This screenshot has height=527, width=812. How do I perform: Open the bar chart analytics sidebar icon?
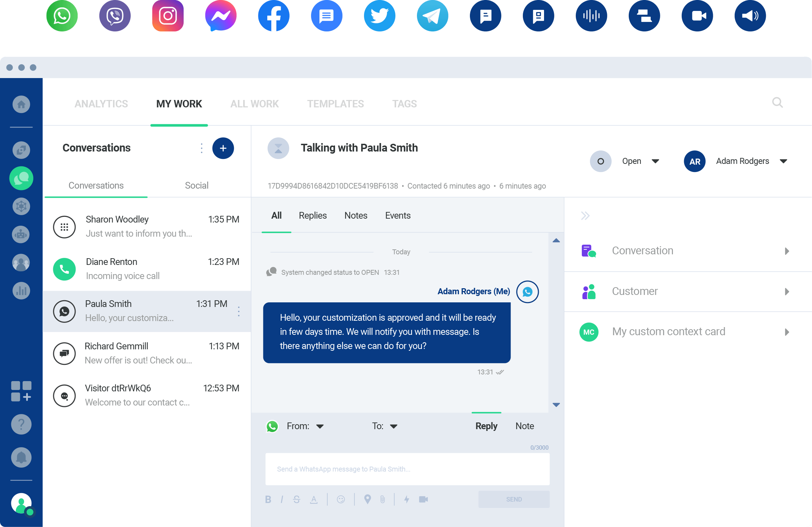21,291
